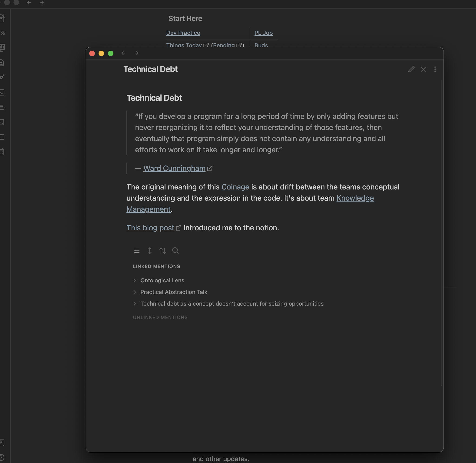Screen dimensions: 476x463
Task: Open PL Job link in main window
Action: tap(264, 33)
